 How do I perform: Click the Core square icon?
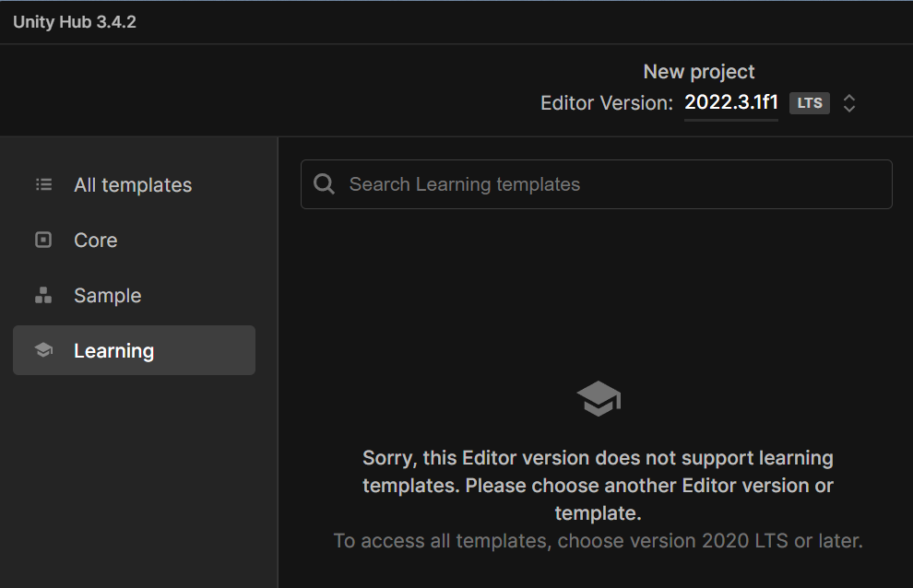pos(43,240)
